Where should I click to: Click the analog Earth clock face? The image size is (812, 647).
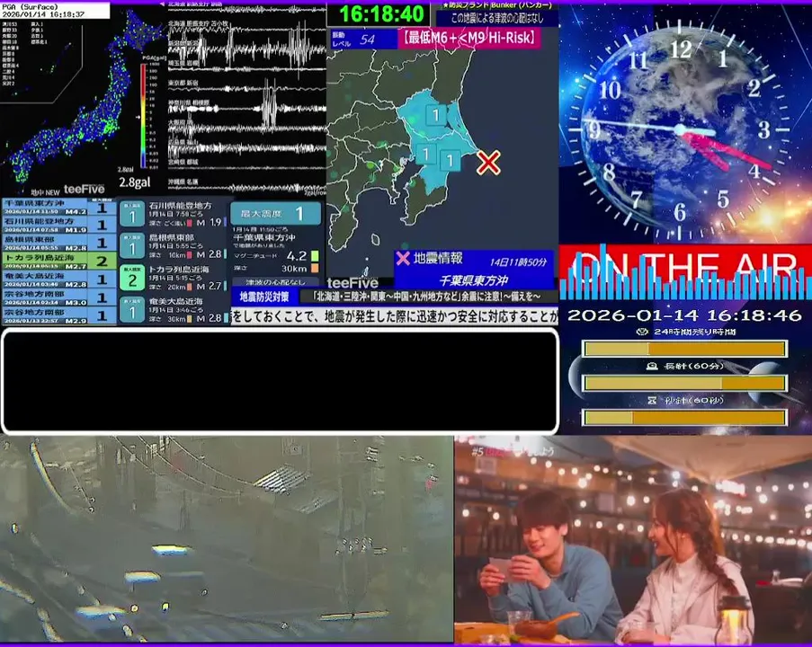coord(681,130)
